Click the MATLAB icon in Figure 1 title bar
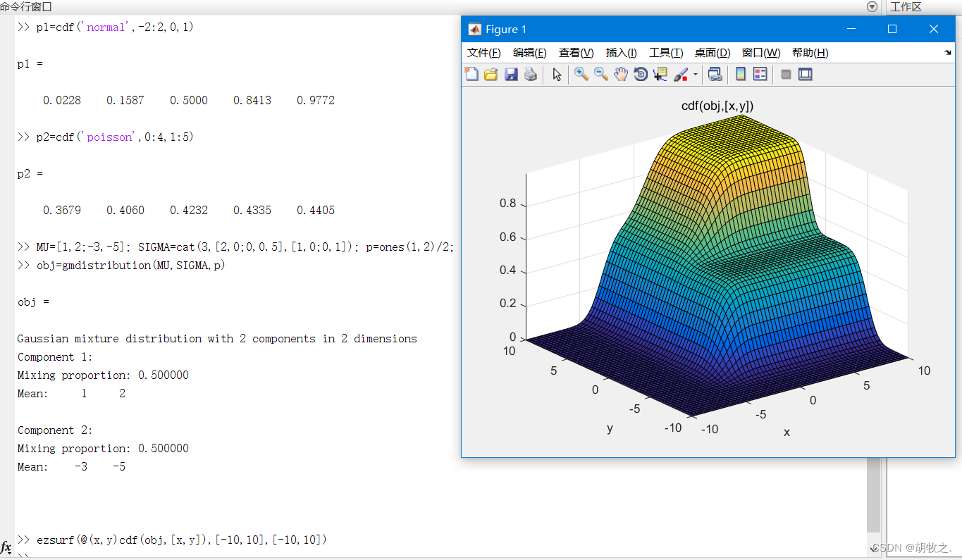 [x=474, y=29]
